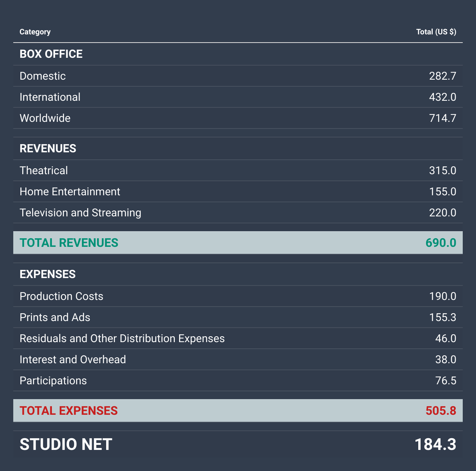Select the Interest and Overhead label
Viewport: 476px width, 471px height.
click(73, 359)
